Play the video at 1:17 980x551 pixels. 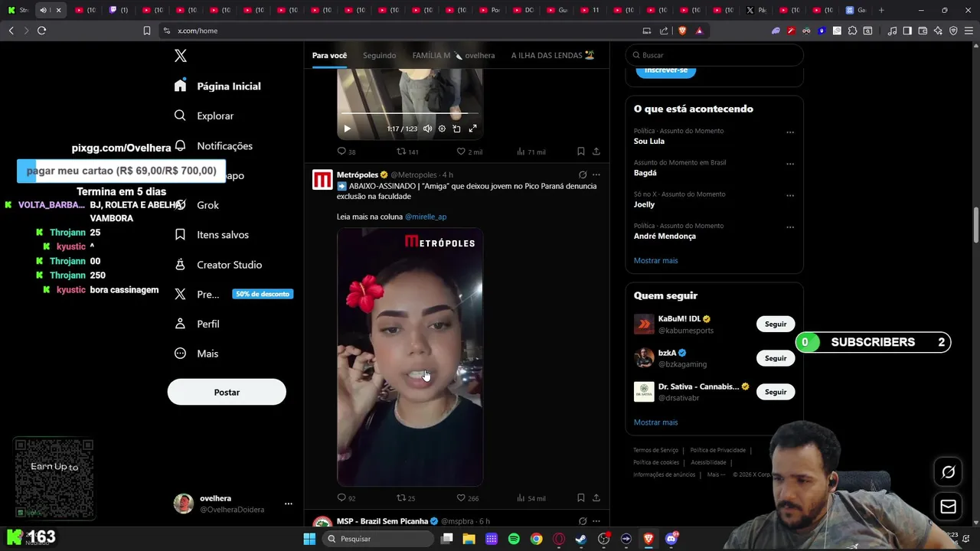coord(347,129)
